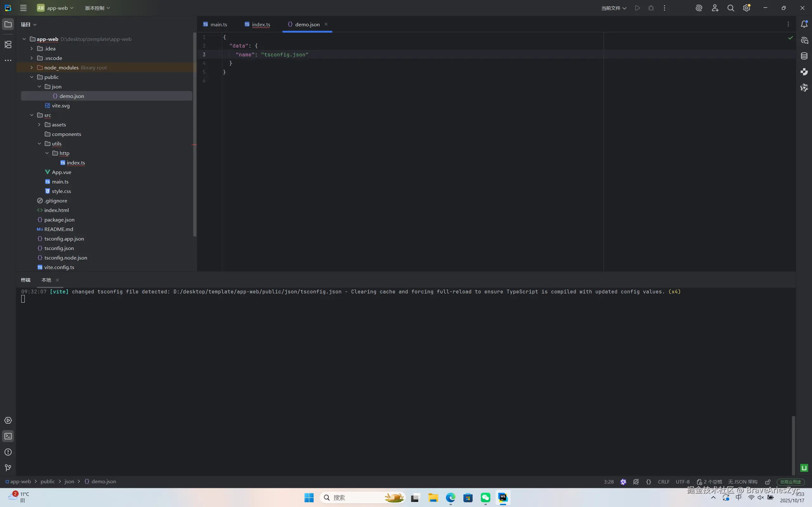Screen dimensions: 812x507
Task: Toggle file read-only lock in status bar
Action: [x=768, y=482]
